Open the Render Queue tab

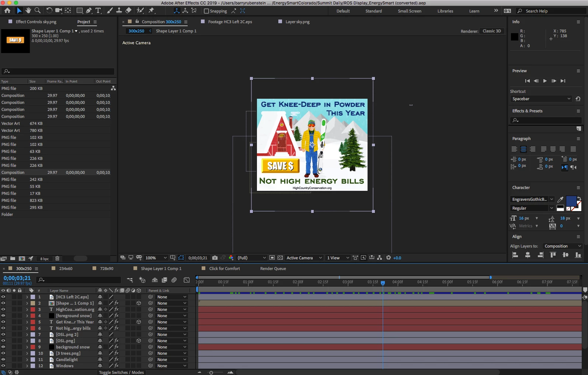click(273, 269)
